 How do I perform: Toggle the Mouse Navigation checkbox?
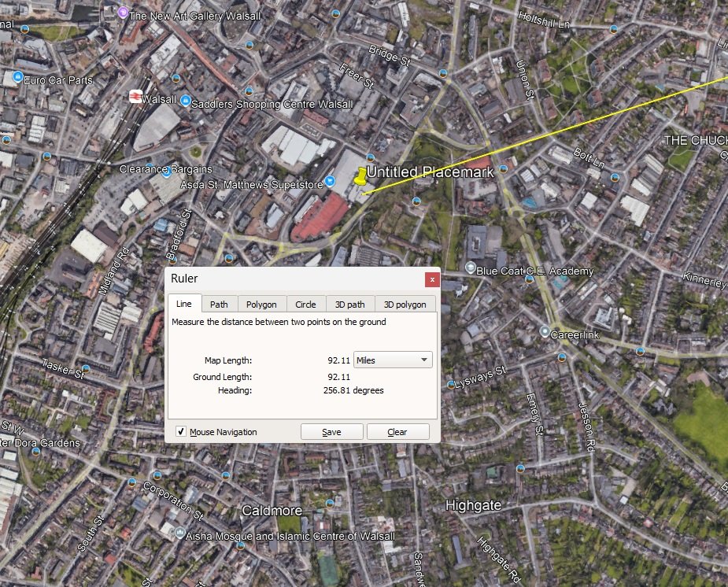click(x=181, y=431)
